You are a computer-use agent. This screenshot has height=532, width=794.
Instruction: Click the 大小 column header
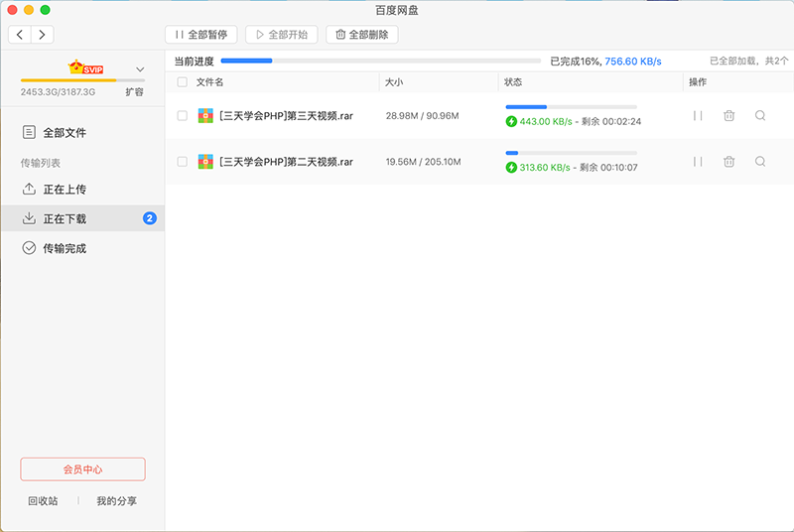point(394,82)
